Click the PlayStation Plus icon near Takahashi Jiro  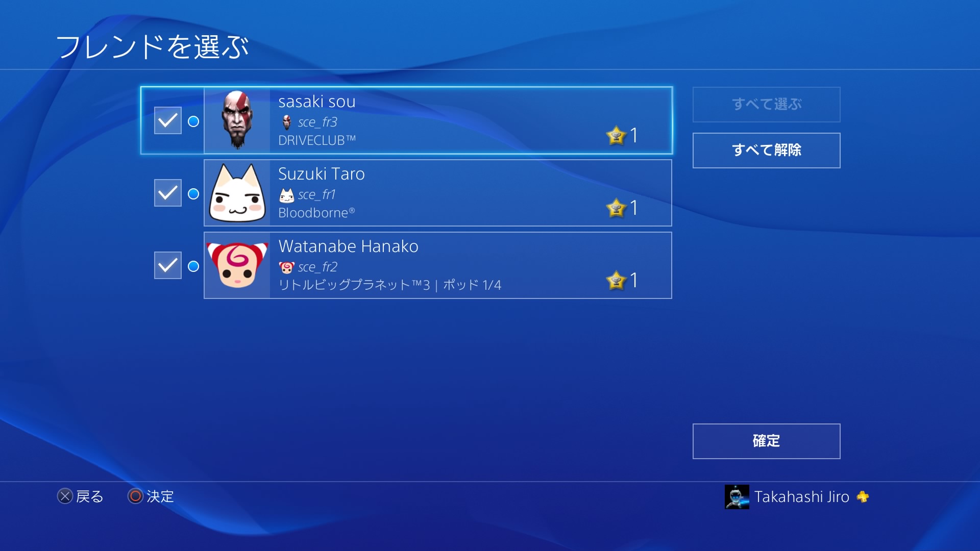point(863,497)
